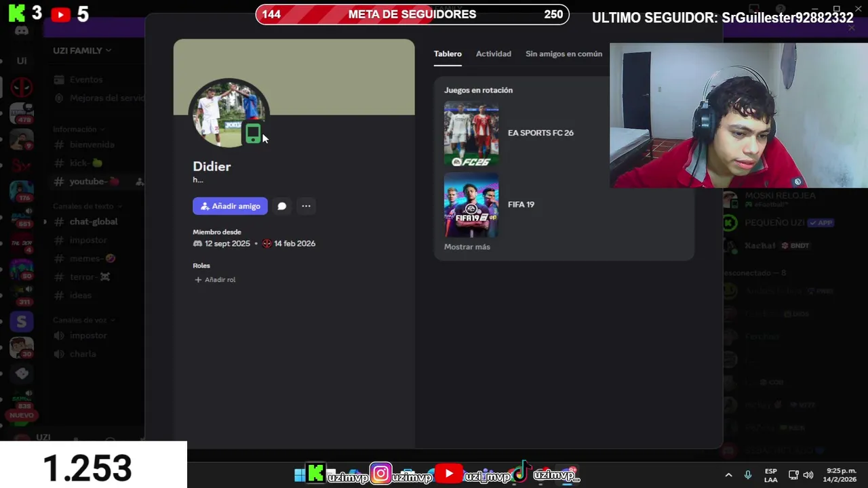
Task: Click the EA SPORTS FC 26 title text
Action: (540, 133)
